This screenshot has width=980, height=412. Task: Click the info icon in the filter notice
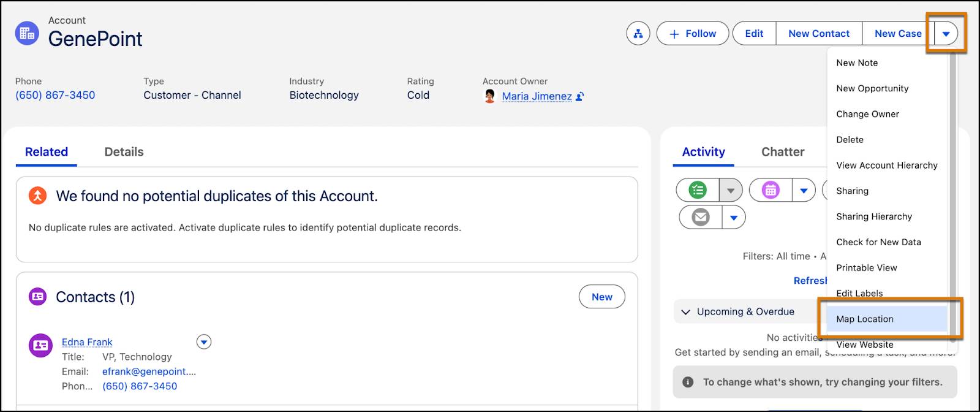click(688, 382)
